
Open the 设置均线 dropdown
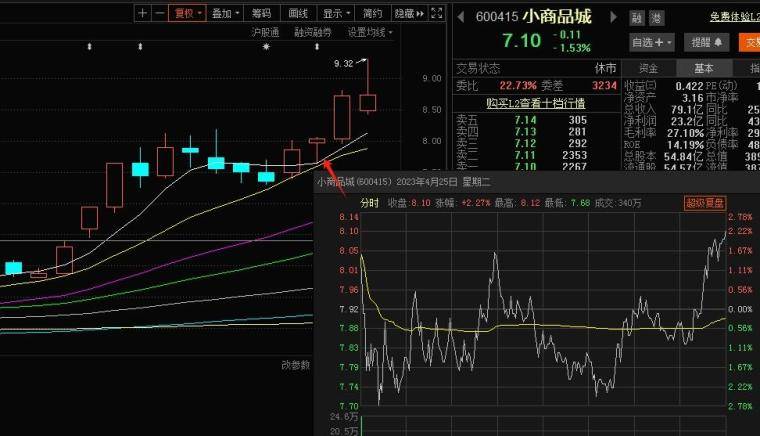click(370, 32)
